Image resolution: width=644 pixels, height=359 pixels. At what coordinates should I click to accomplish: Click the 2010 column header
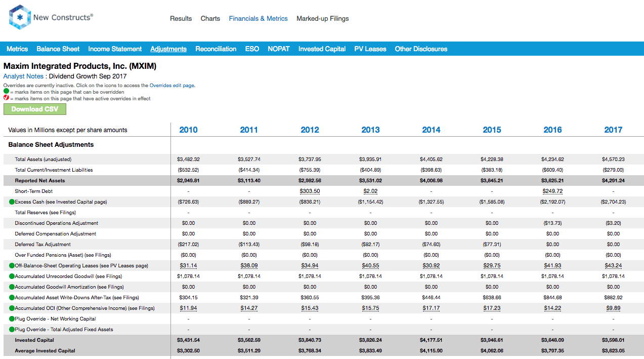188,130
